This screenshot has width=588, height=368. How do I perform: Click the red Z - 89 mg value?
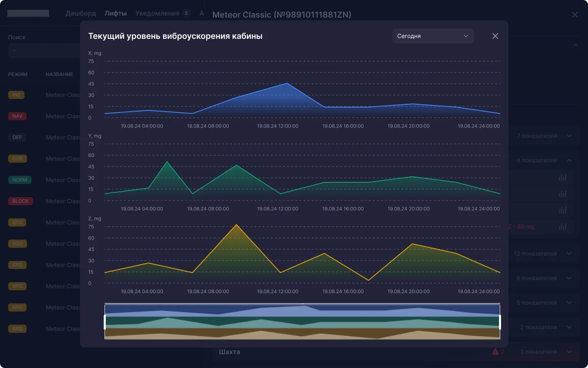(521, 227)
